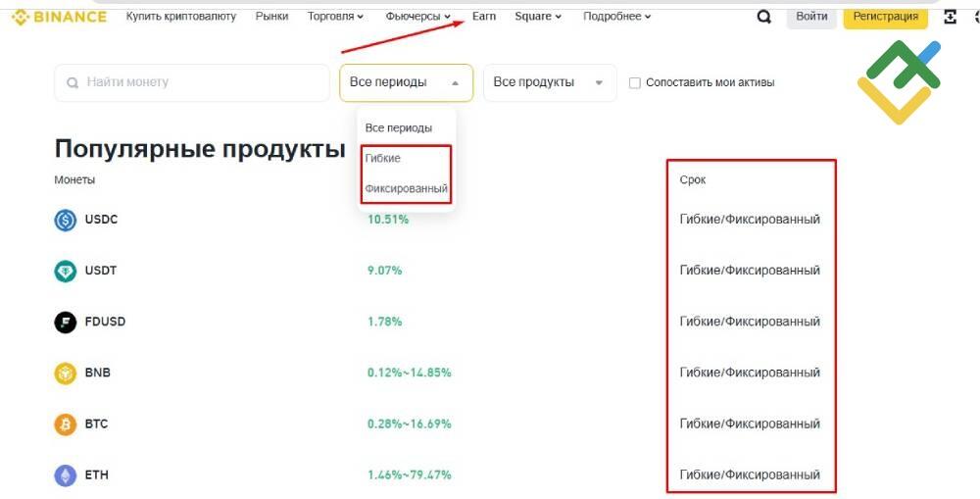Select the USDT row label
The width and height of the screenshot is (980, 499).
point(101,271)
